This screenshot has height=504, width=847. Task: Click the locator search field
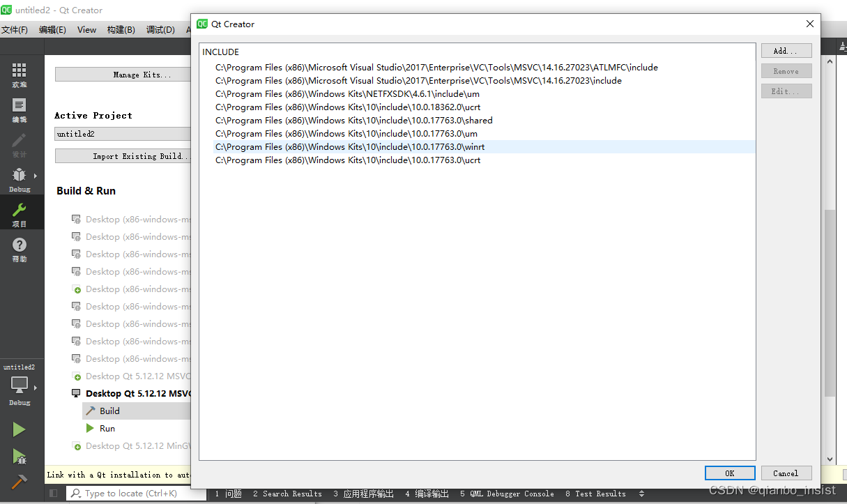pos(137,494)
